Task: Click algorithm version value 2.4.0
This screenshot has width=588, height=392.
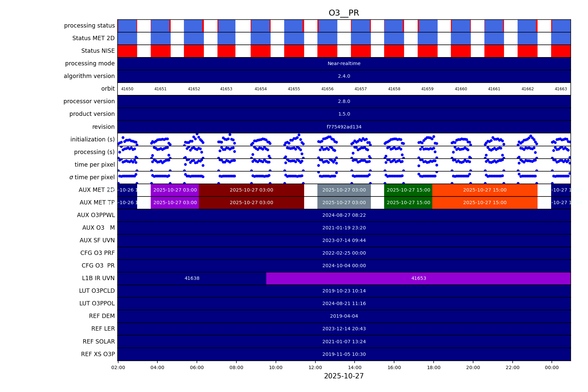Action: pos(344,76)
